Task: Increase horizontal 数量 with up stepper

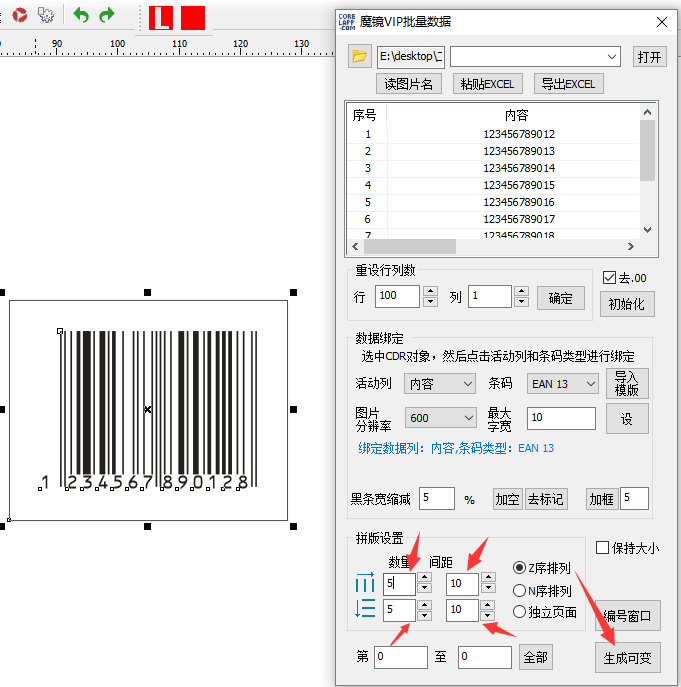Action: point(424,577)
